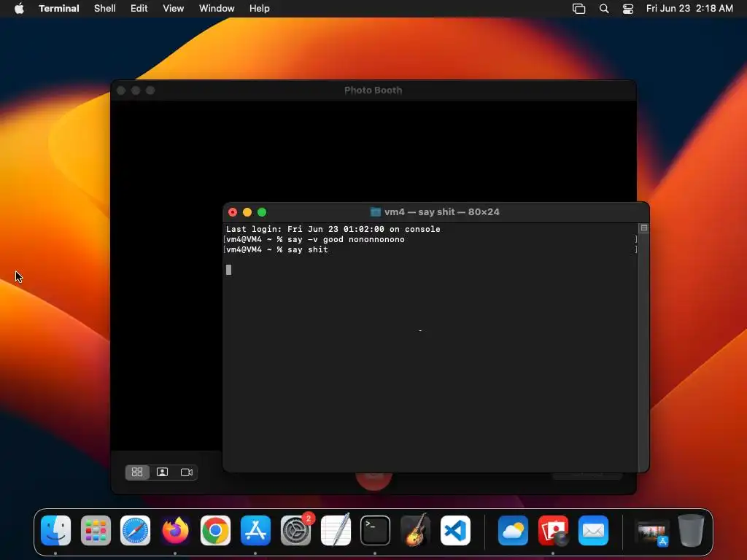Click the date and time in menu bar

pos(689,9)
